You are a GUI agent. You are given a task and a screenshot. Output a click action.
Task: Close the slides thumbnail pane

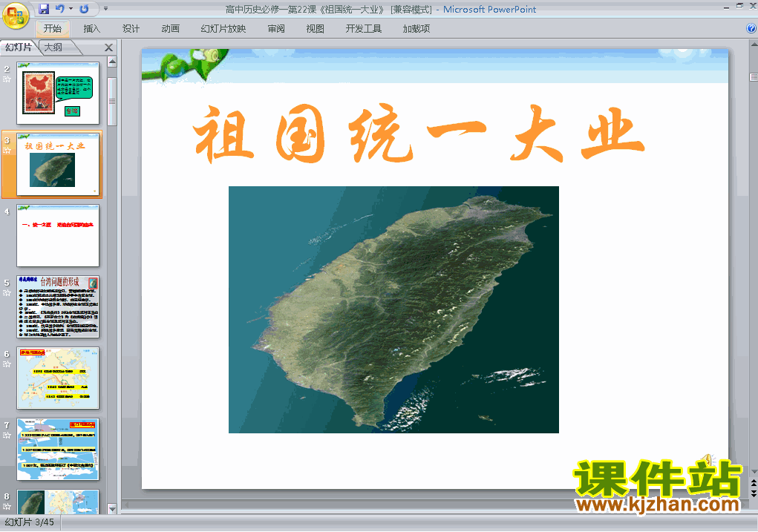(109, 47)
